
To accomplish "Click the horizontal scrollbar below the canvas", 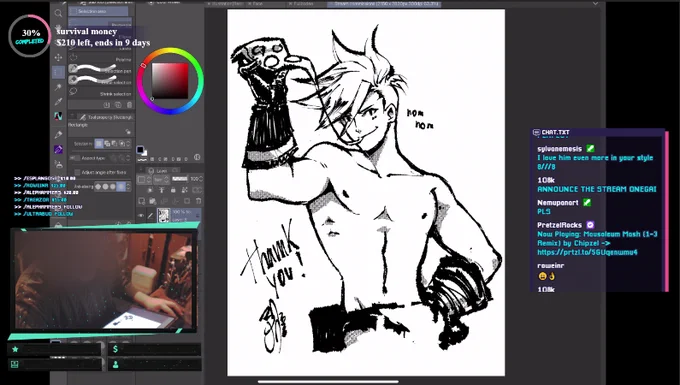I will (328, 382).
